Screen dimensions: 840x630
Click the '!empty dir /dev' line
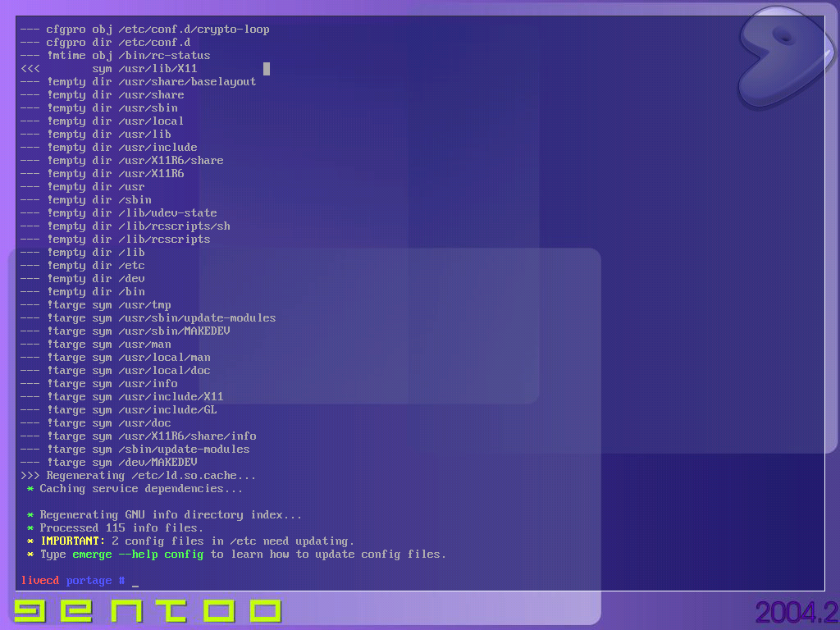click(83, 279)
